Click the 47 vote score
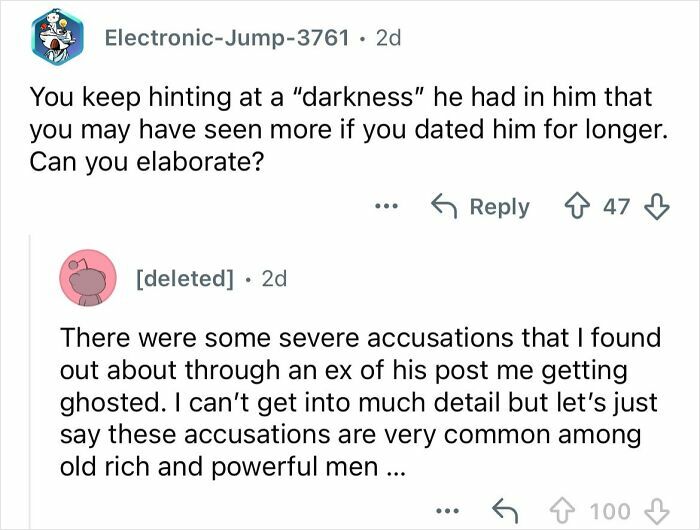The height and width of the screenshot is (530, 700). tap(616, 207)
